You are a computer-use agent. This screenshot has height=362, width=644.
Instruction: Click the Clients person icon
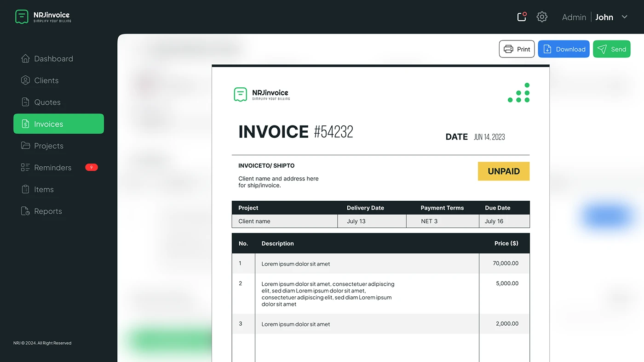(25, 80)
